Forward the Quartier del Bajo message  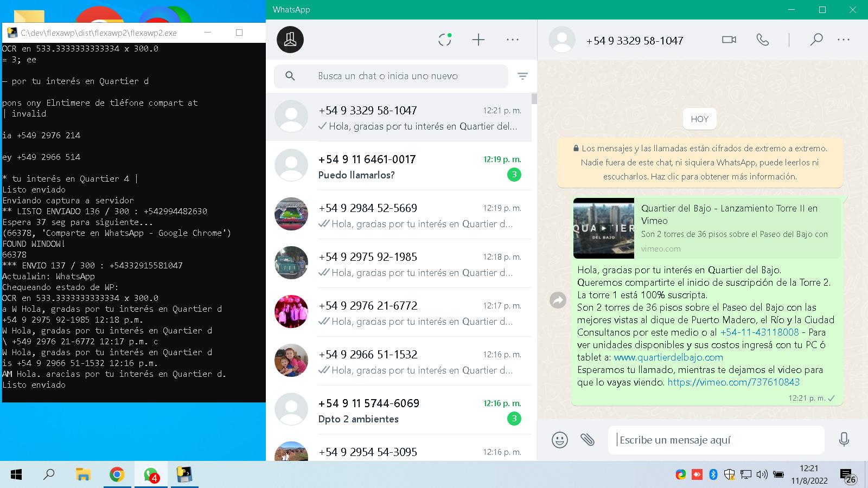(x=558, y=300)
